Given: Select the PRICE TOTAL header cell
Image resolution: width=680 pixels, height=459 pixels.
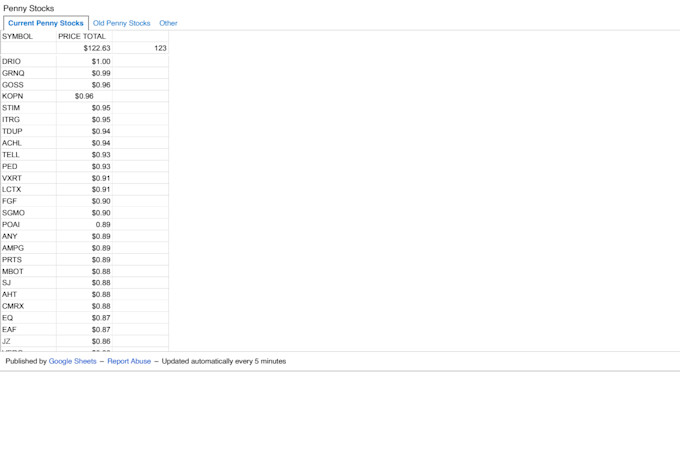Looking at the screenshot, I should (x=84, y=36).
